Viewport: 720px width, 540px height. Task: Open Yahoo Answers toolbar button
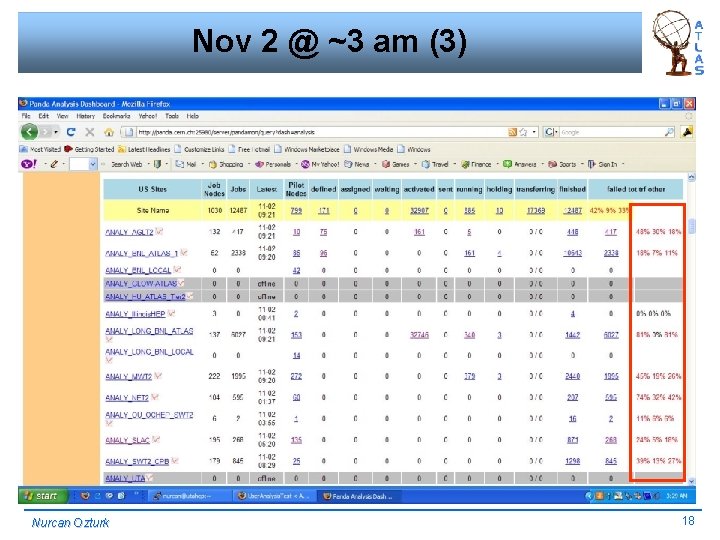(520, 164)
